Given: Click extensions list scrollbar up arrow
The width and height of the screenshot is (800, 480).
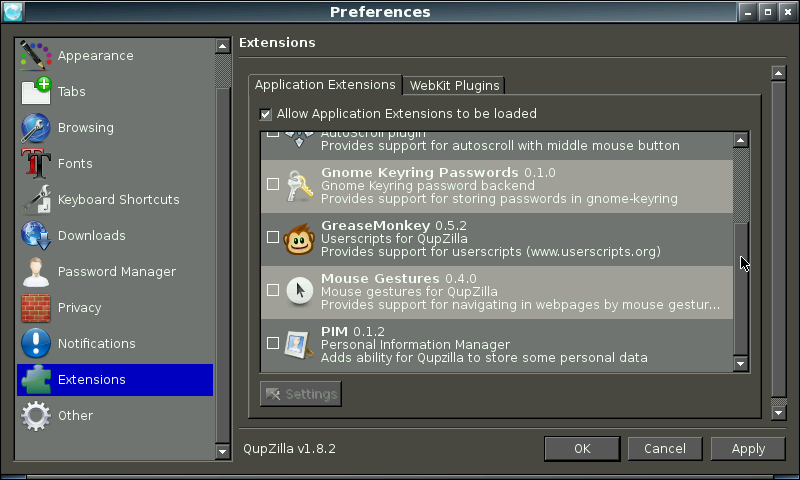Looking at the screenshot, I should pyautogui.click(x=741, y=140).
